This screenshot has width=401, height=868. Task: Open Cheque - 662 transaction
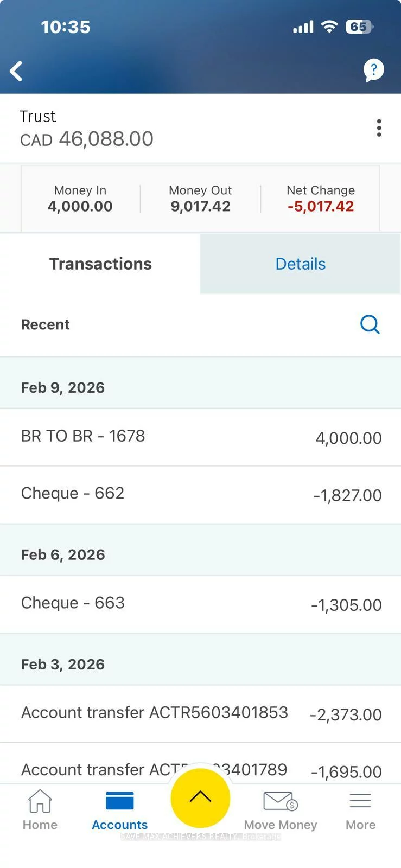click(200, 494)
